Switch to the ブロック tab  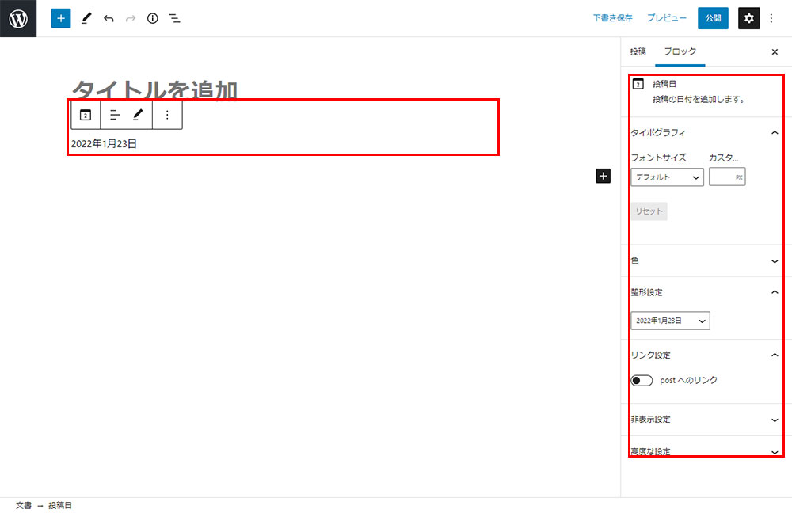click(x=680, y=51)
